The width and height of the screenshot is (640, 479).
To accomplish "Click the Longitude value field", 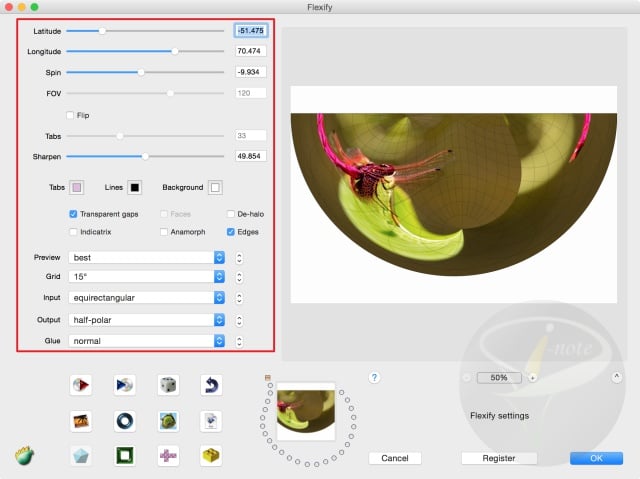I will (x=250, y=51).
